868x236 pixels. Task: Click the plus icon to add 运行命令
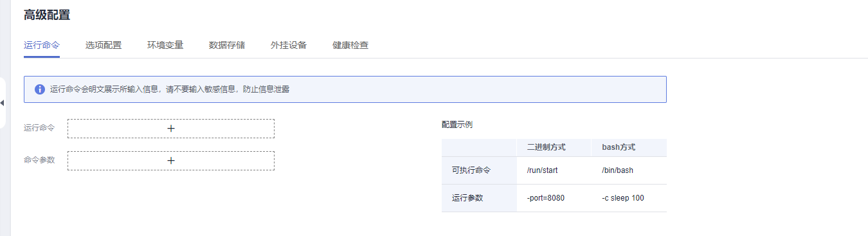171,129
